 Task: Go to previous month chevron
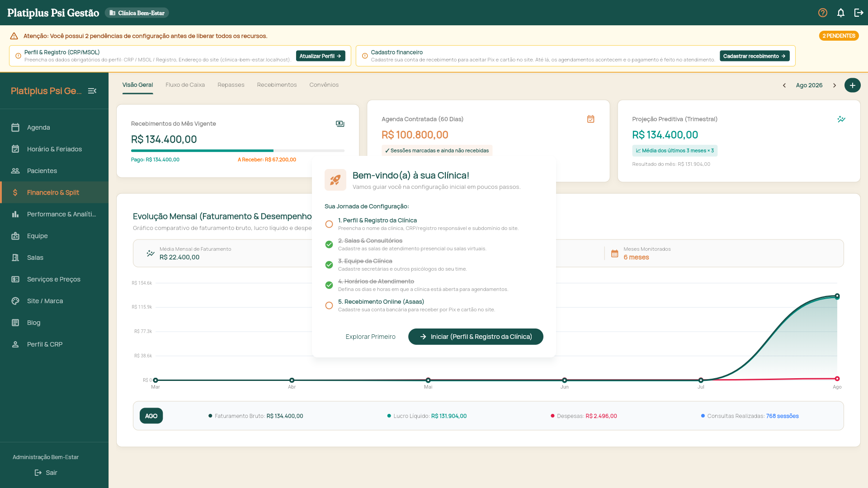(784, 85)
